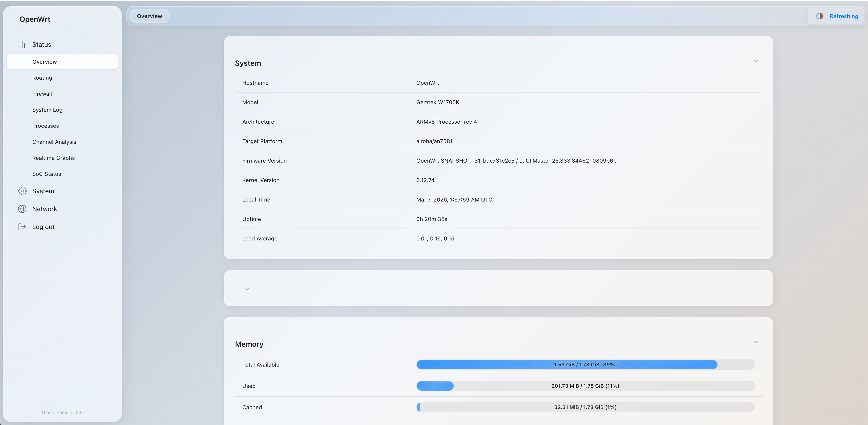Image resolution: width=868 pixels, height=425 pixels.
Task: Click the Network globe icon in sidebar
Action: (x=22, y=209)
